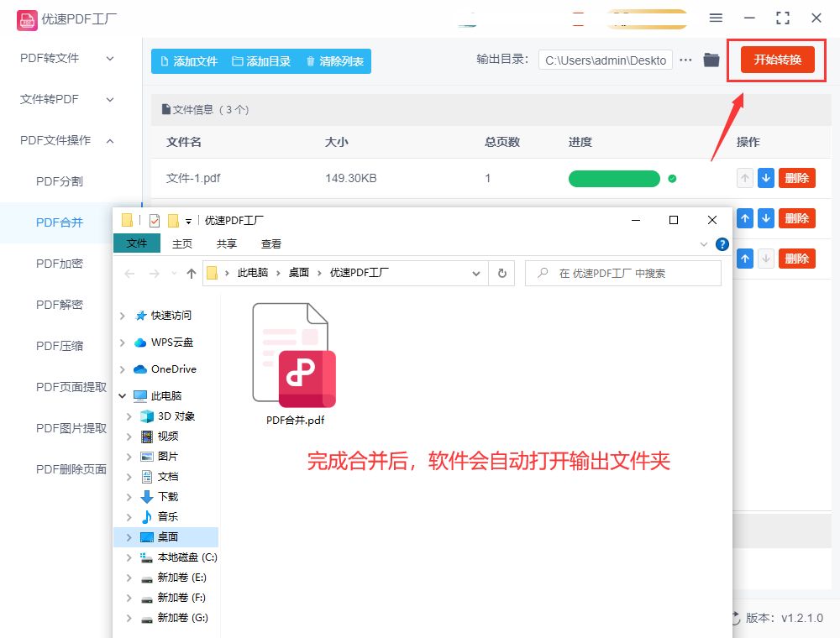This screenshot has height=638, width=840.
Task: Click the three-dots browse output path button
Action: [685, 60]
